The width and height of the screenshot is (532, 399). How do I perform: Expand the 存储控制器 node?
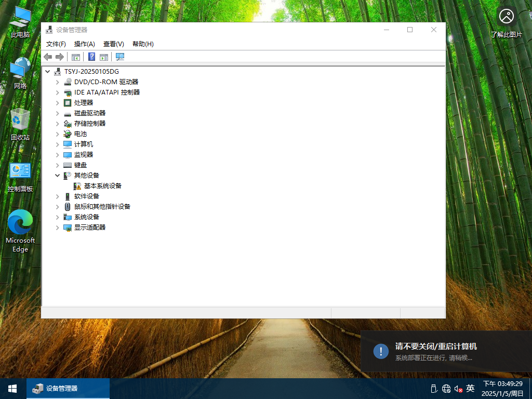coord(57,124)
